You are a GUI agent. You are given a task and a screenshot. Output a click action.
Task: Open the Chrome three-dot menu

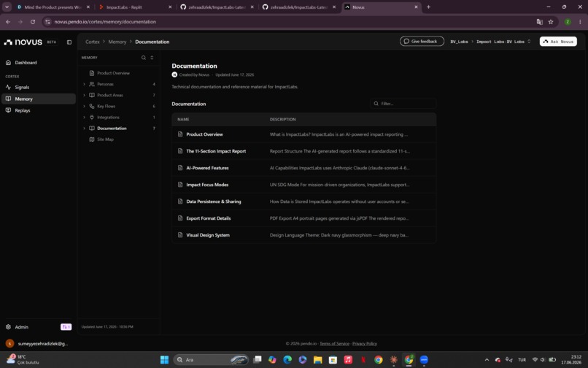tap(580, 22)
